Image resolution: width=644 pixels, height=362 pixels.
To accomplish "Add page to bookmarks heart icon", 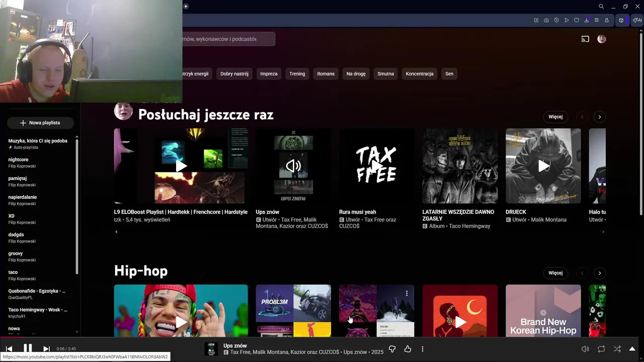I will 577,20.
